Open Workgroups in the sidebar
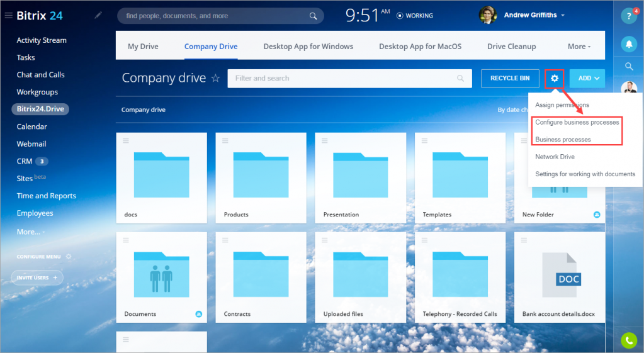The image size is (644, 353). point(37,92)
